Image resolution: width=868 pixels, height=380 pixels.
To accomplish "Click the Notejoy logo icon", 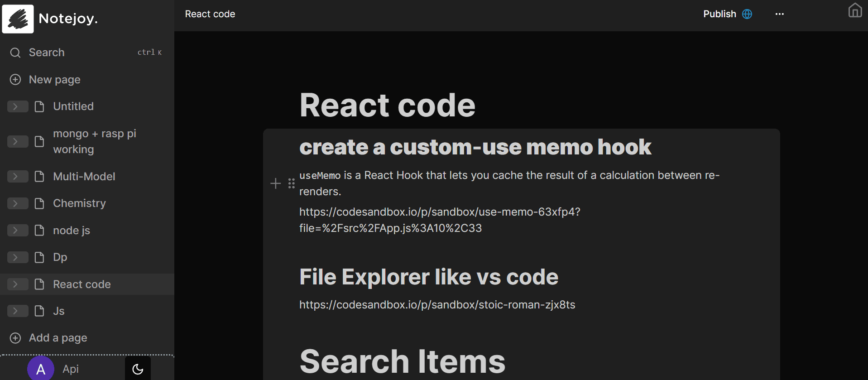I will (18, 19).
